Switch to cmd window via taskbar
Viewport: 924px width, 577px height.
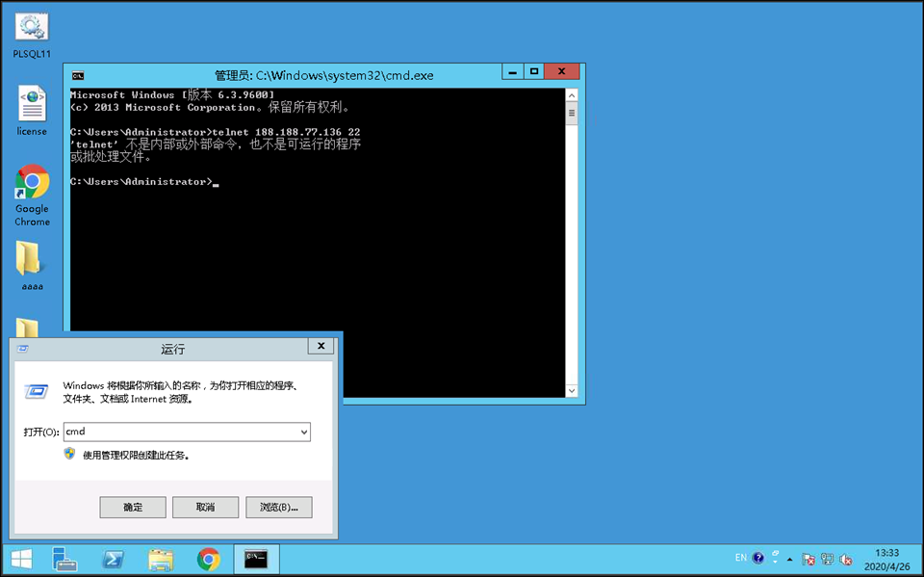(256, 560)
